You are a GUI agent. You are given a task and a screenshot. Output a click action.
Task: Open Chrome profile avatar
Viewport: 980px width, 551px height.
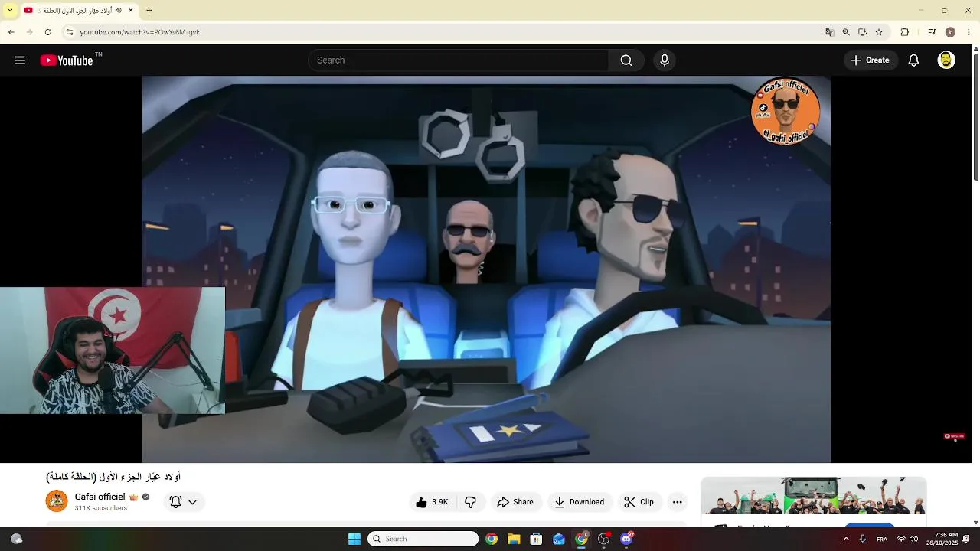pyautogui.click(x=950, y=32)
